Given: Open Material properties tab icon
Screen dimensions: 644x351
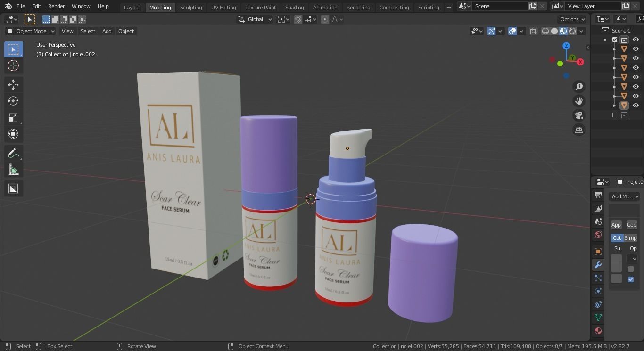Looking at the screenshot, I should [598, 331].
